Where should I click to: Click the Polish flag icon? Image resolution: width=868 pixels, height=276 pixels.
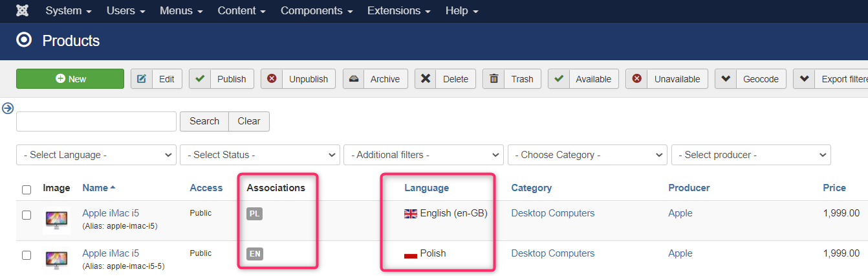pyautogui.click(x=411, y=254)
